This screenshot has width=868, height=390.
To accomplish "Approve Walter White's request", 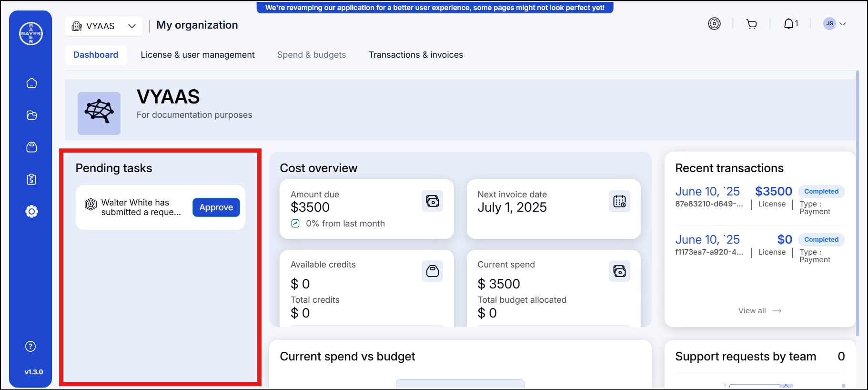I will (216, 207).
